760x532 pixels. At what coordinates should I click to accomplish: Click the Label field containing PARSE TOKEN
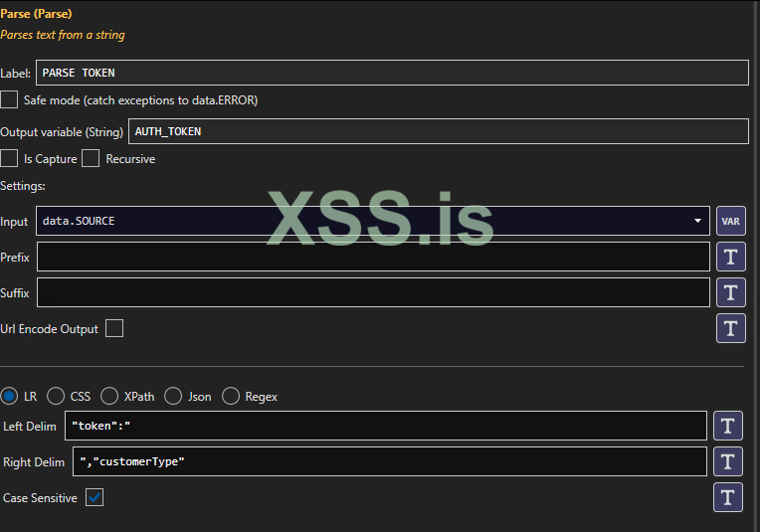point(392,73)
